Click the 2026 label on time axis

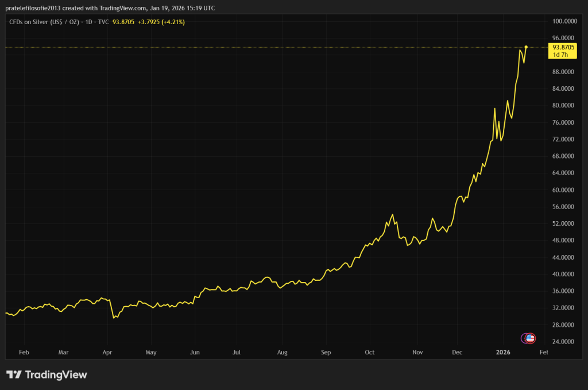(503, 352)
